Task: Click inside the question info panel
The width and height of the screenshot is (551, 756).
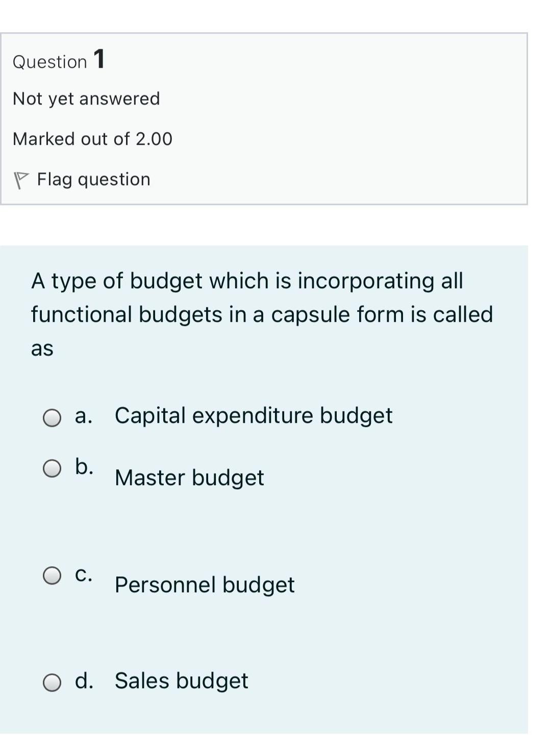Action: pos(265,117)
